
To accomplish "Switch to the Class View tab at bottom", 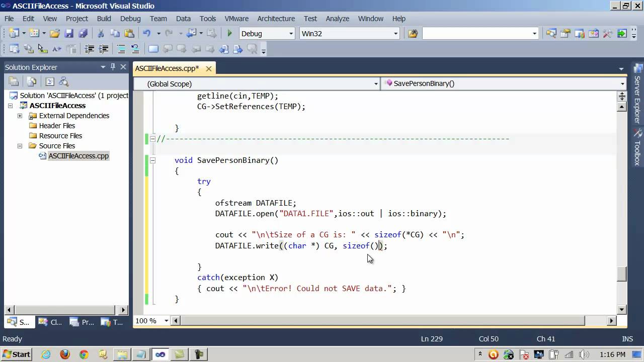I will 50,322.
